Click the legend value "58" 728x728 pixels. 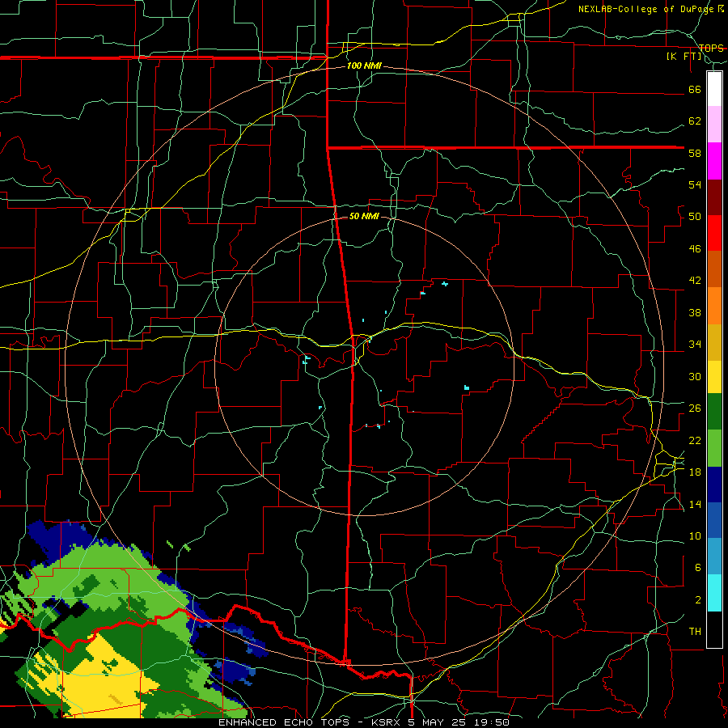coord(695,153)
